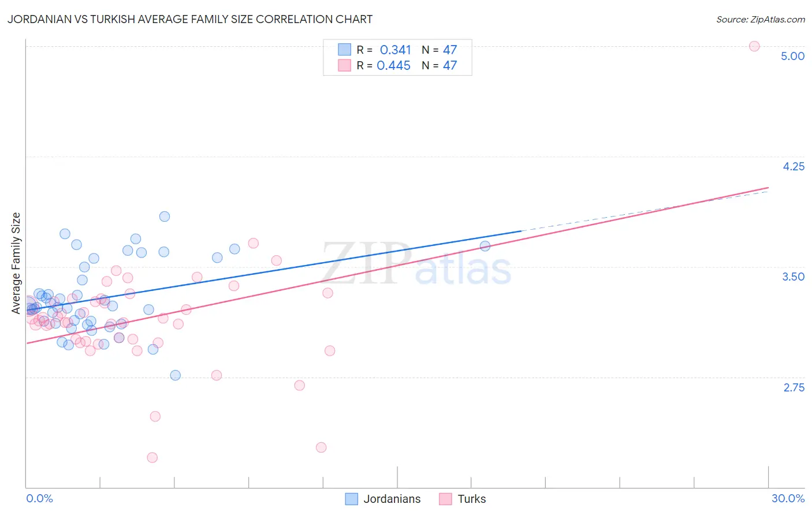
Task: Click the Average Family Size axis title
Action: click(16, 263)
